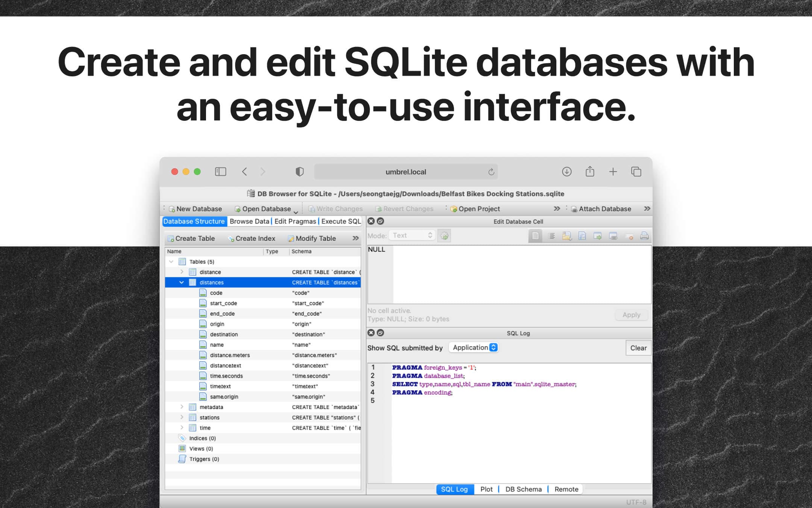Click the Clear SQL log button
Viewport: 812px width, 508px height.
(x=638, y=348)
